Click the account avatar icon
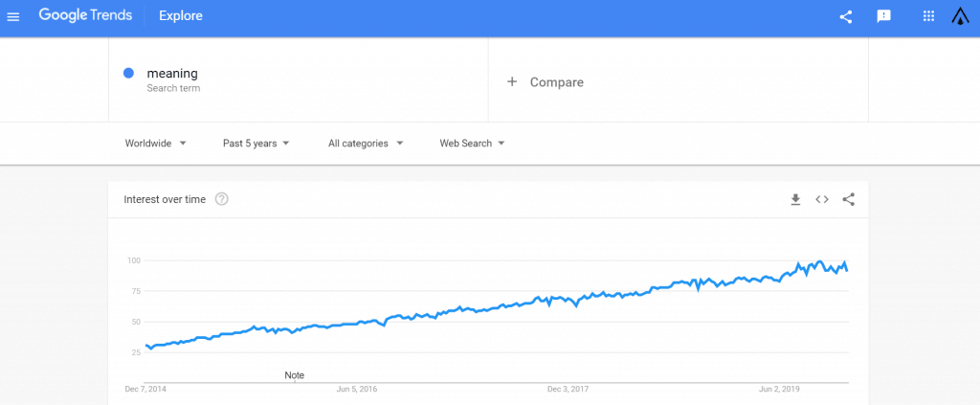 tap(961, 16)
